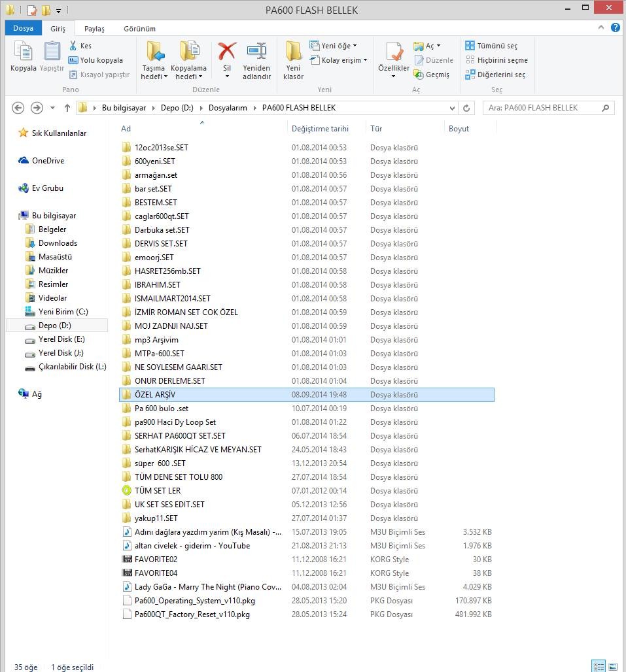Click the Yeniden adlandır rename icon

click(256, 52)
